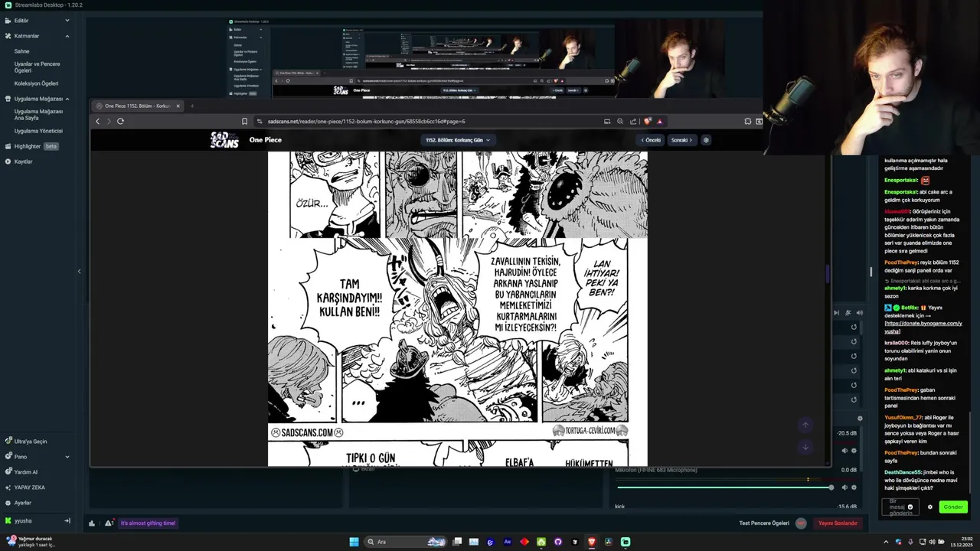Open Koleksiyon Öğeleri page
This screenshot has height=551, width=980.
coord(36,83)
